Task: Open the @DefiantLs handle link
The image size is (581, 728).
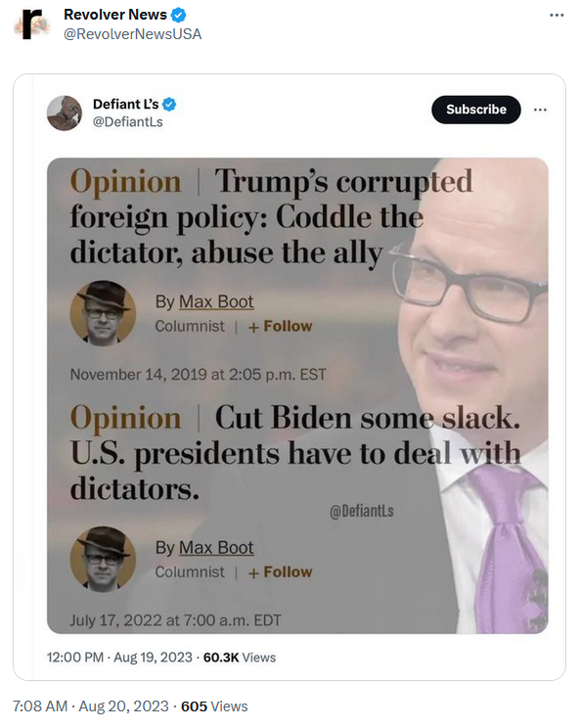Action: coord(127,122)
